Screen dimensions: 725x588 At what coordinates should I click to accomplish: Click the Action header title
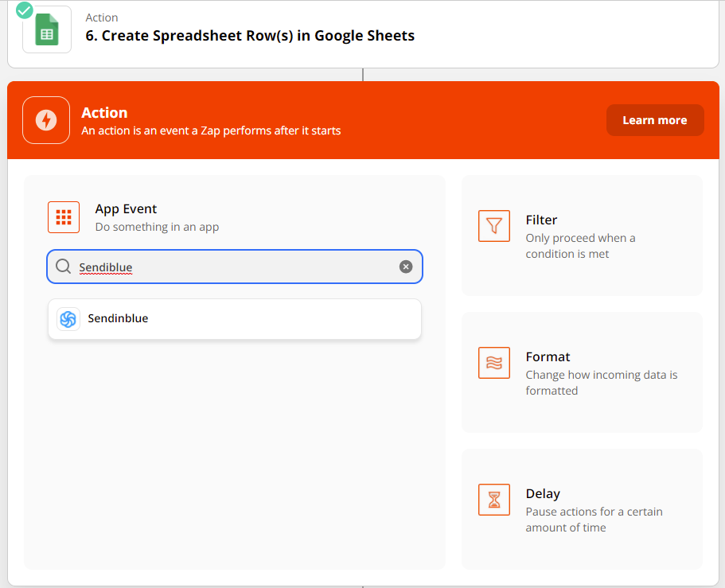coord(104,113)
